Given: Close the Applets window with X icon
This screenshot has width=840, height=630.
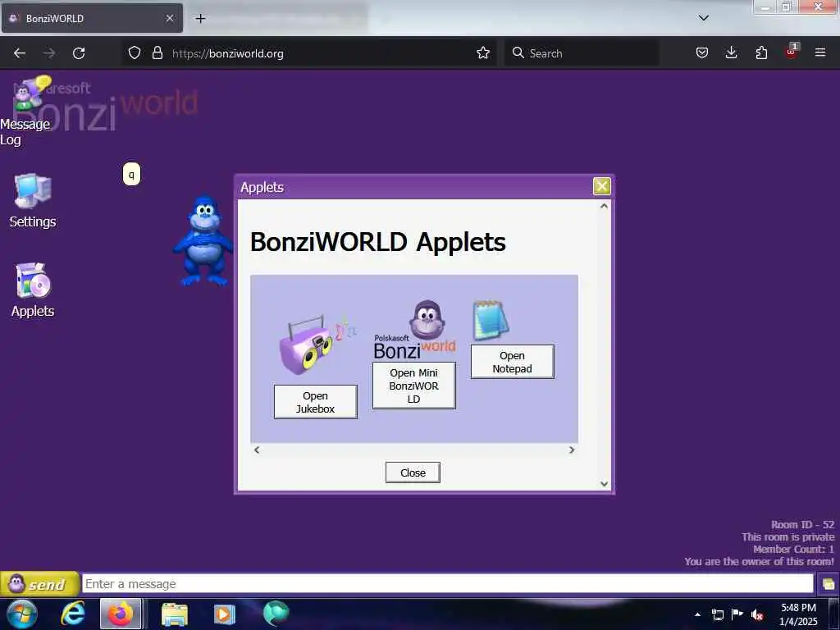Looking at the screenshot, I should click(x=601, y=186).
